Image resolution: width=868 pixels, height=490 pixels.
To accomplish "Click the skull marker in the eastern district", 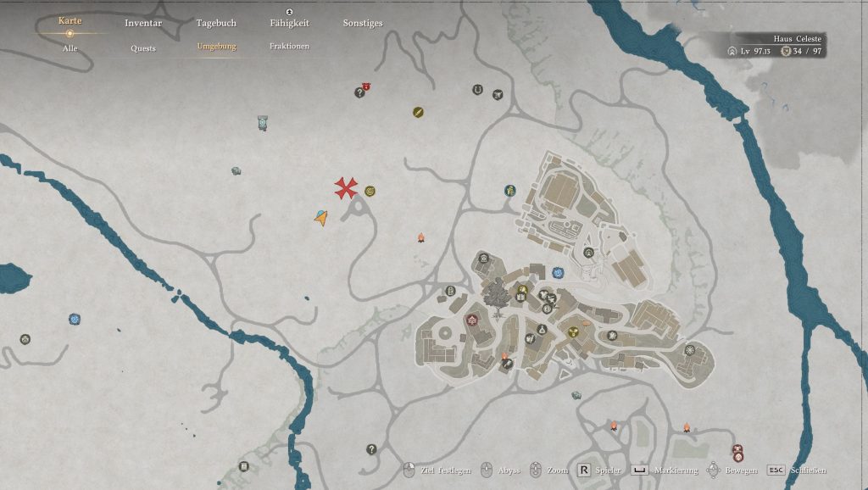I will pyautogui.click(x=611, y=337).
